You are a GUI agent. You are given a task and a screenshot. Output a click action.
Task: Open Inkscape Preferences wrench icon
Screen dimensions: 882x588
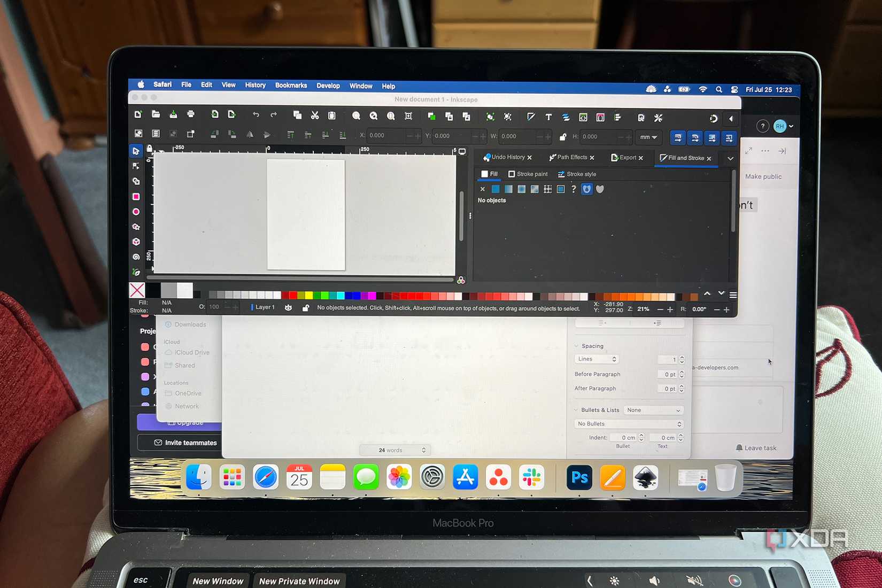[x=658, y=118]
